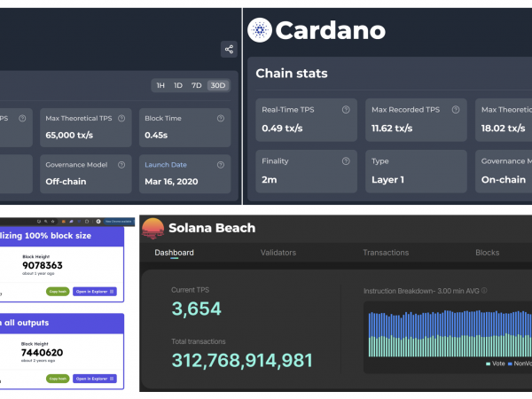Image resolution: width=532 pixels, height=399 pixels.
Task: Click the browser profile avatar icon
Action: (98, 222)
